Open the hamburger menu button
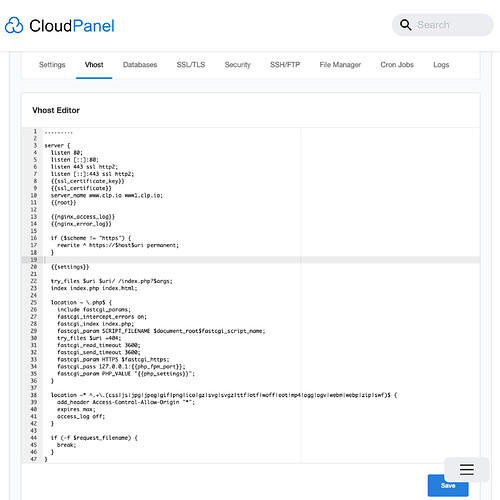The image size is (500, 500). (467, 469)
